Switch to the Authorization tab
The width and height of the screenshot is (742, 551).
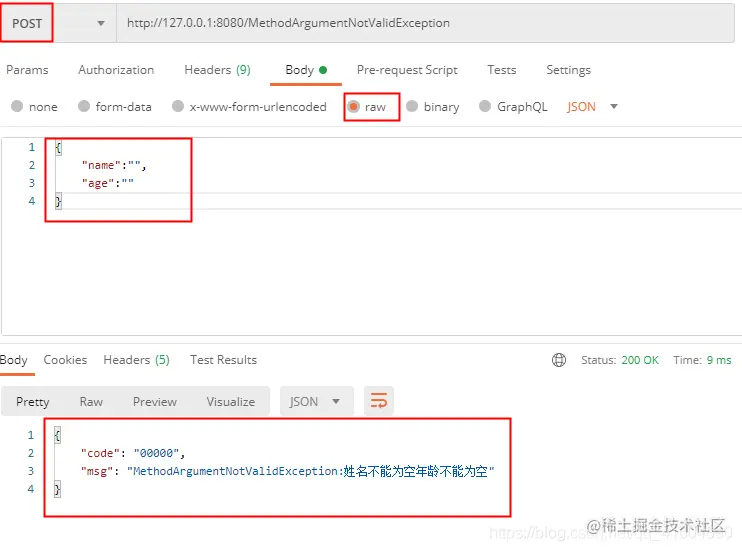[x=116, y=70]
